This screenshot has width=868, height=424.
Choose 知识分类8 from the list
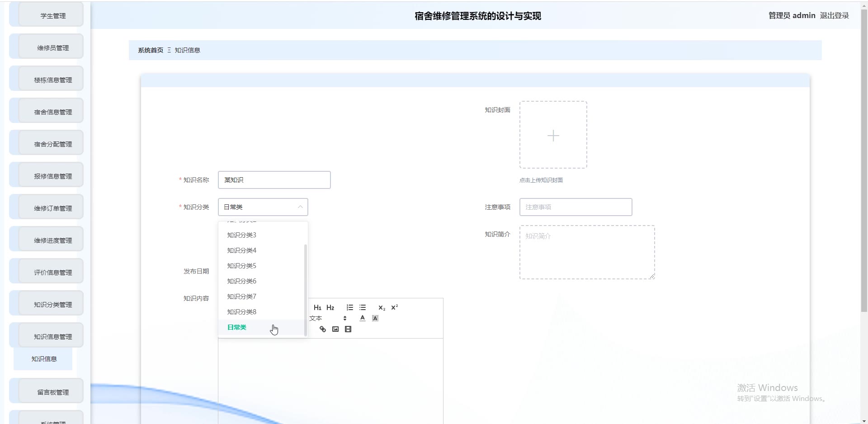coord(262,312)
